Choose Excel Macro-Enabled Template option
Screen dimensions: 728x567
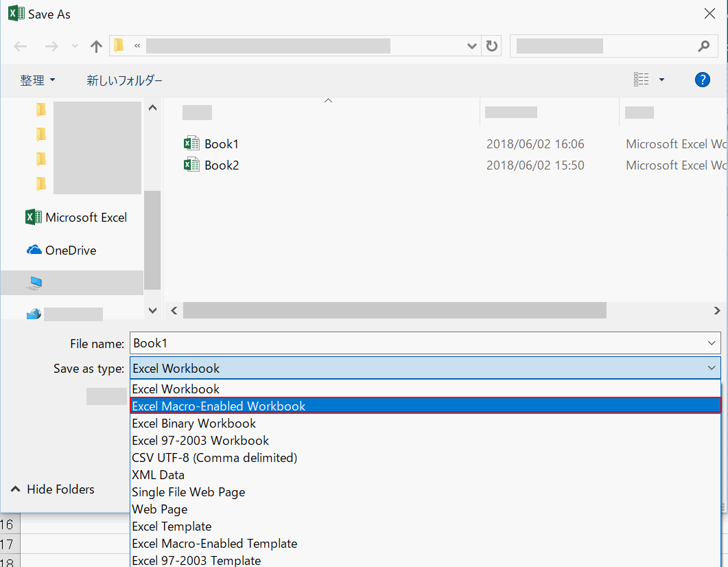(x=425, y=543)
